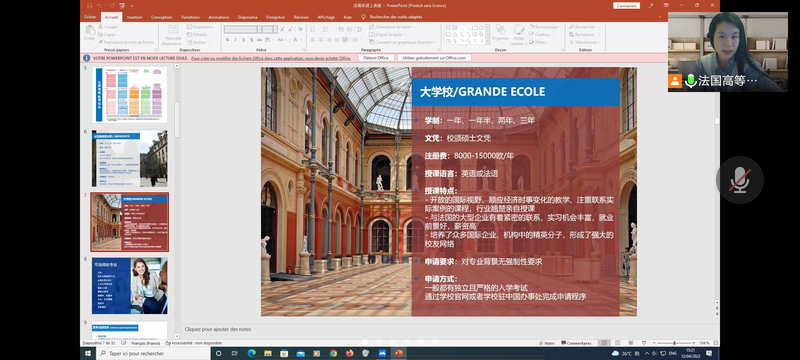The image size is (800, 360).
Task: Click the Connexion sign-in button
Action: click(626, 6)
